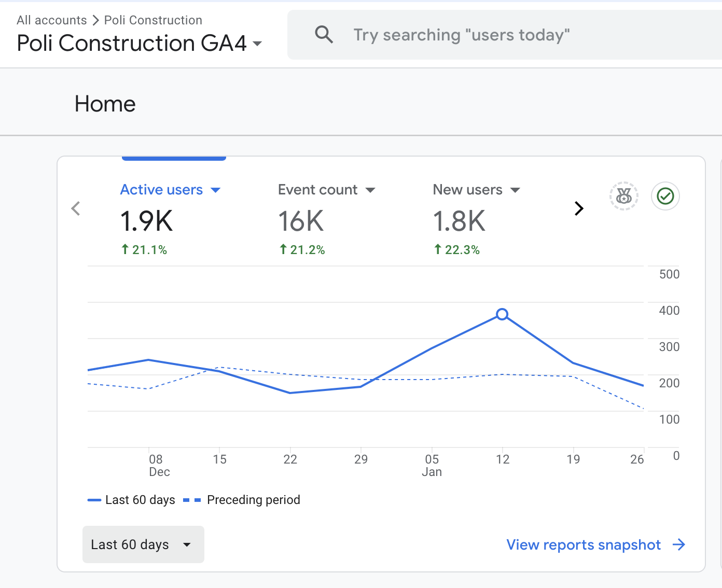This screenshot has height=588, width=722.
Task: Click the green up-arrow under Active users
Action: 125,249
